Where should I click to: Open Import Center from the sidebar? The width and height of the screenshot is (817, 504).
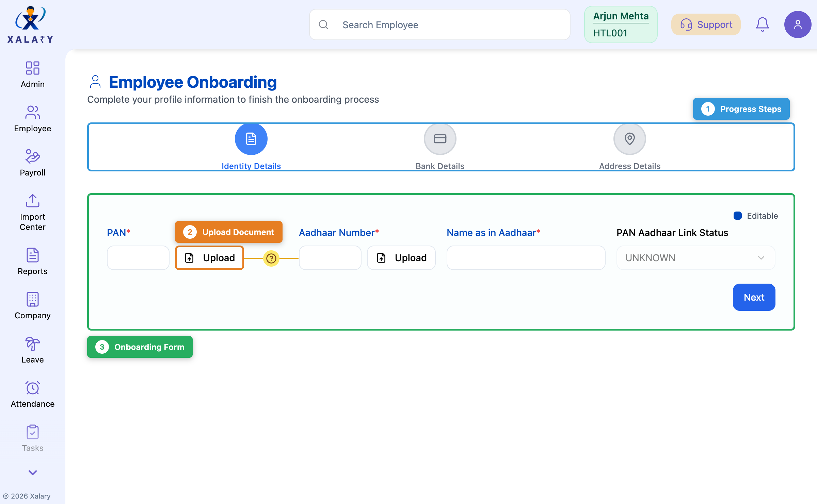[32, 201]
